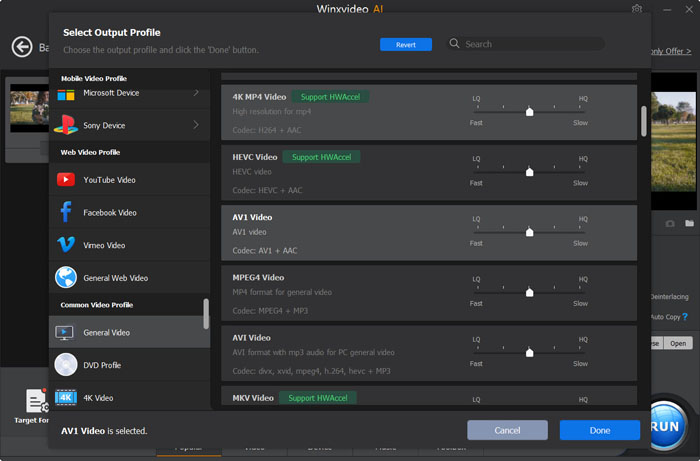Click 'Codec: AV1 + AAC' text
Screen dimensions: 700x461
(x=265, y=250)
